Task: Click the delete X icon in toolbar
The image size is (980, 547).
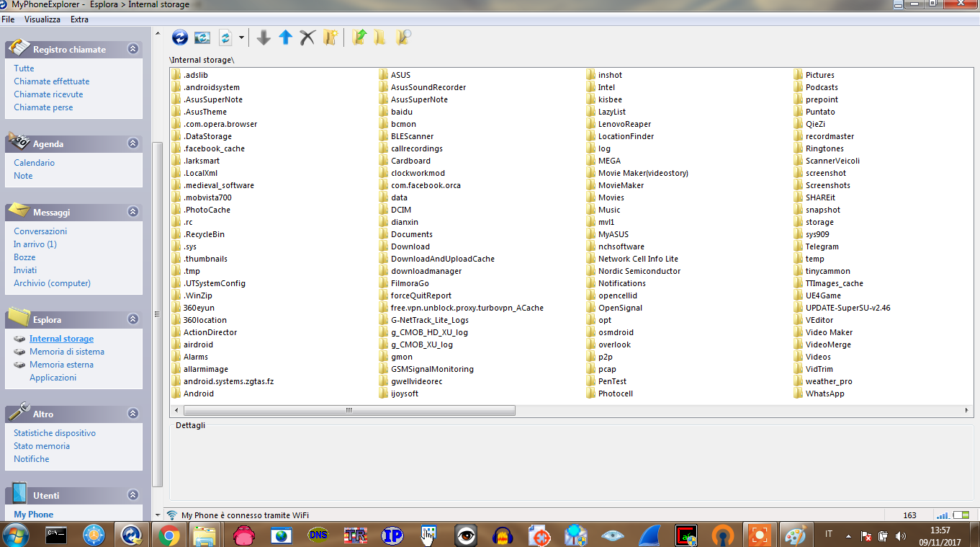Action: pyautogui.click(x=307, y=37)
